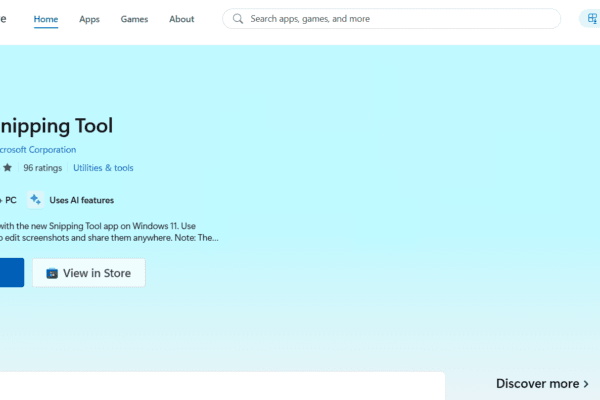Open the Home tab
Image resolution: width=600 pixels, height=400 pixels.
[46, 19]
